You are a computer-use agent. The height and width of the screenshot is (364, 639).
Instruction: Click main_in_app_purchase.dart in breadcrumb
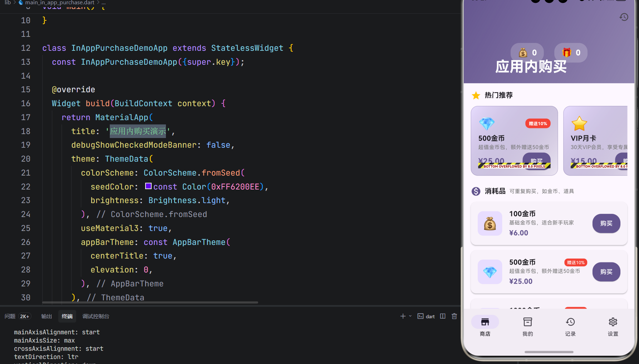(60, 3)
